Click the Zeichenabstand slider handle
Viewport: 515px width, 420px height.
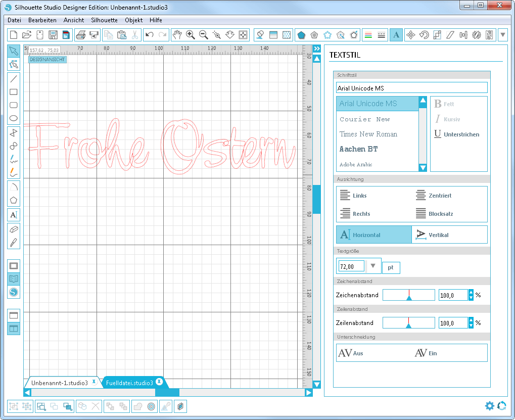[409, 298]
